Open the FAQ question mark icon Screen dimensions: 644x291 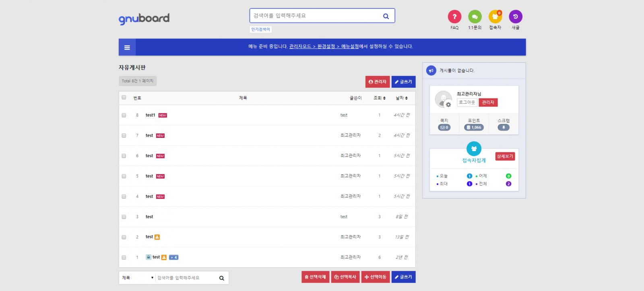pyautogui.click(x=454, y=16)
